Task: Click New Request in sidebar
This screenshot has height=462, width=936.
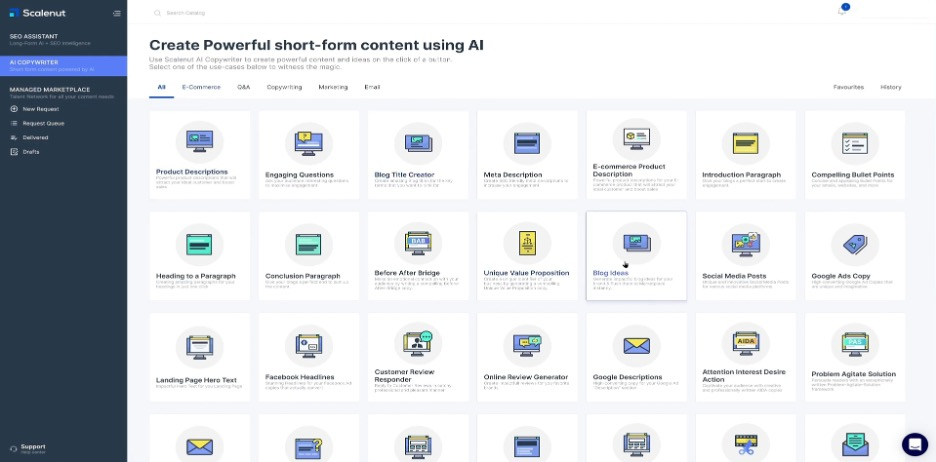Action: coord(35,109)
